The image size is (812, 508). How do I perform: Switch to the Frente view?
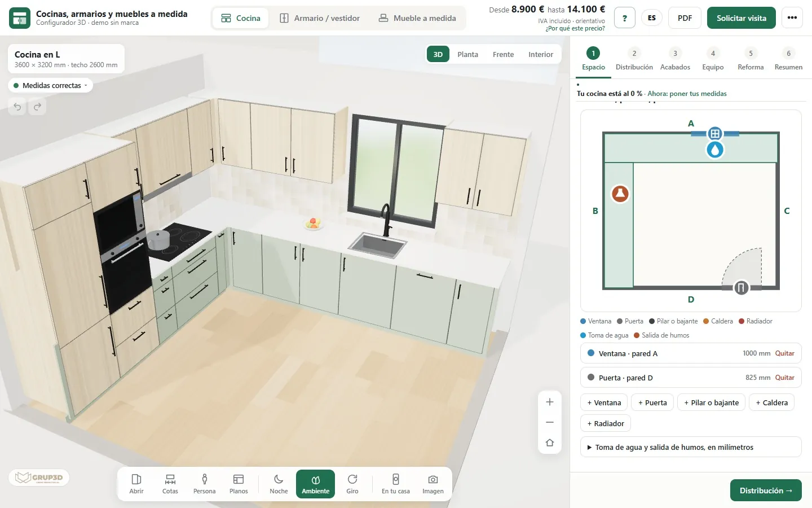[503, 54]
